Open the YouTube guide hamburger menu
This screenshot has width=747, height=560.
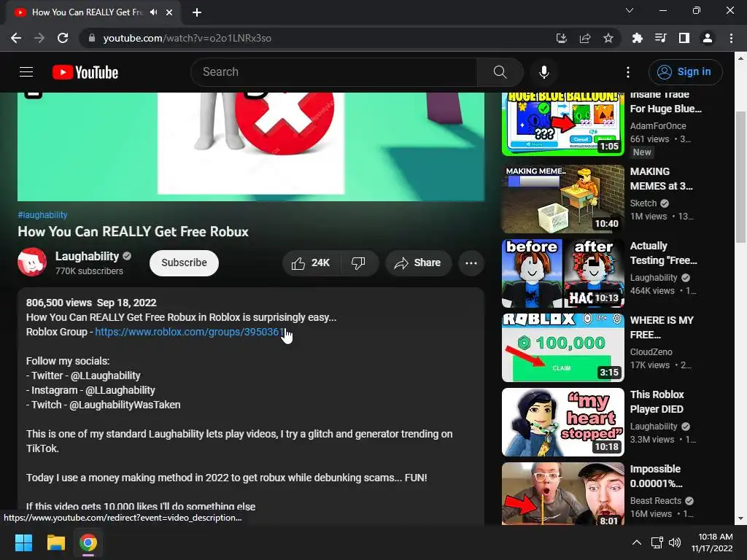pos(26,72)
